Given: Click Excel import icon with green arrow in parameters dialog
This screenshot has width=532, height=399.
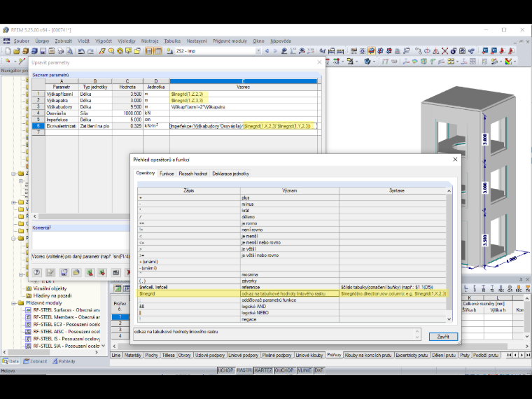Looking at the screenshot, I should coord(101,272).
